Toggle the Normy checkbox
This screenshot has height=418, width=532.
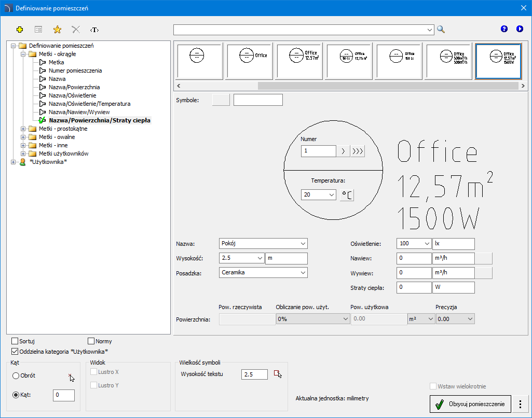[91, 341]
